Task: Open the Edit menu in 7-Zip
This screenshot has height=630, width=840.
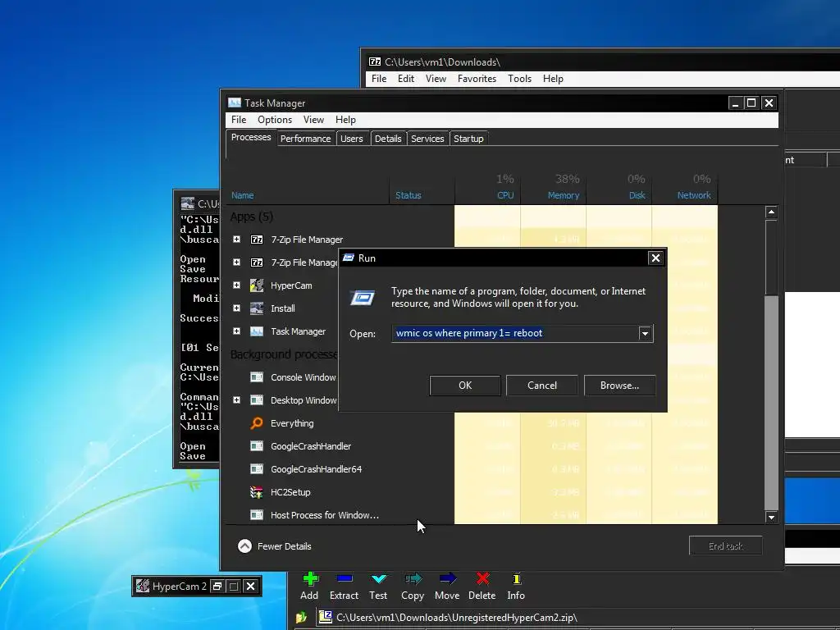Action: point(405,79)
